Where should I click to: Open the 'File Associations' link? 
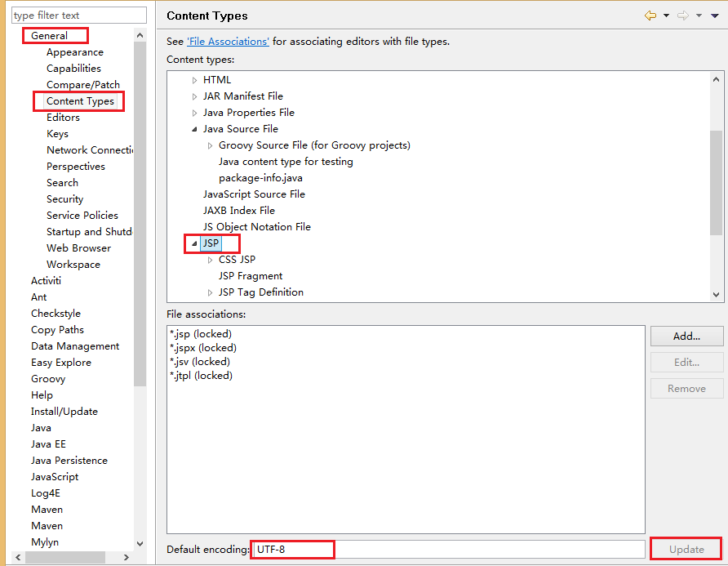click(228, 42)
